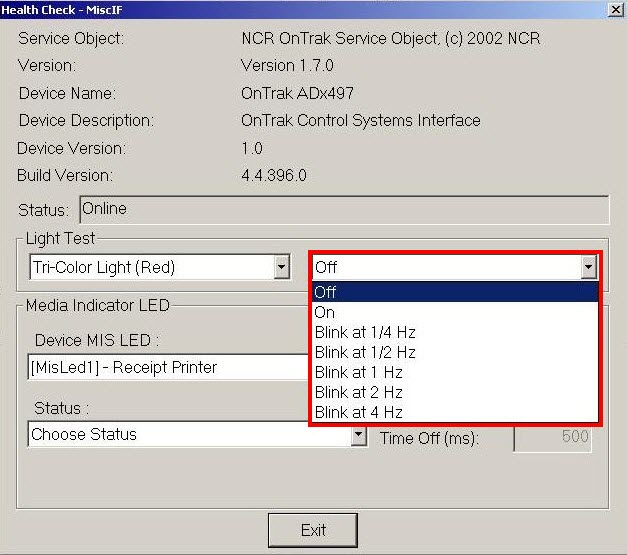Viewport: 627px width, 555px height.
Task: Select 'Blink at 1/2 Hz' option
Action: coord(455,352)
